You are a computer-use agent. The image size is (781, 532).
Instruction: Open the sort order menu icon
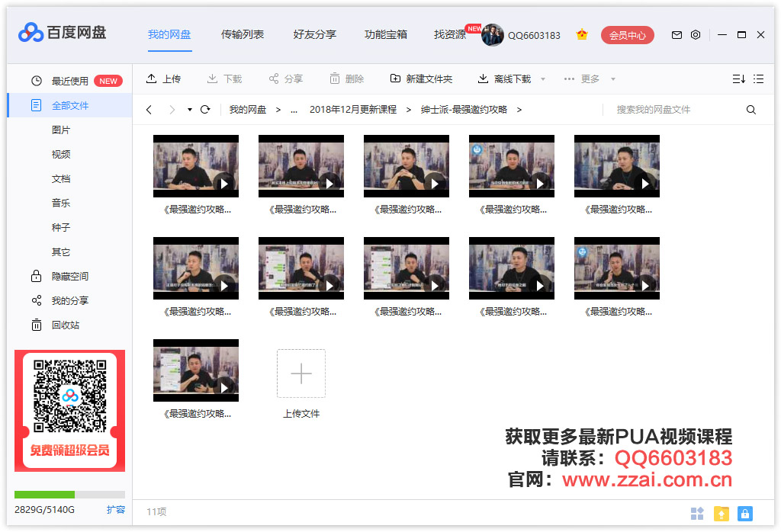pos(738,79)
